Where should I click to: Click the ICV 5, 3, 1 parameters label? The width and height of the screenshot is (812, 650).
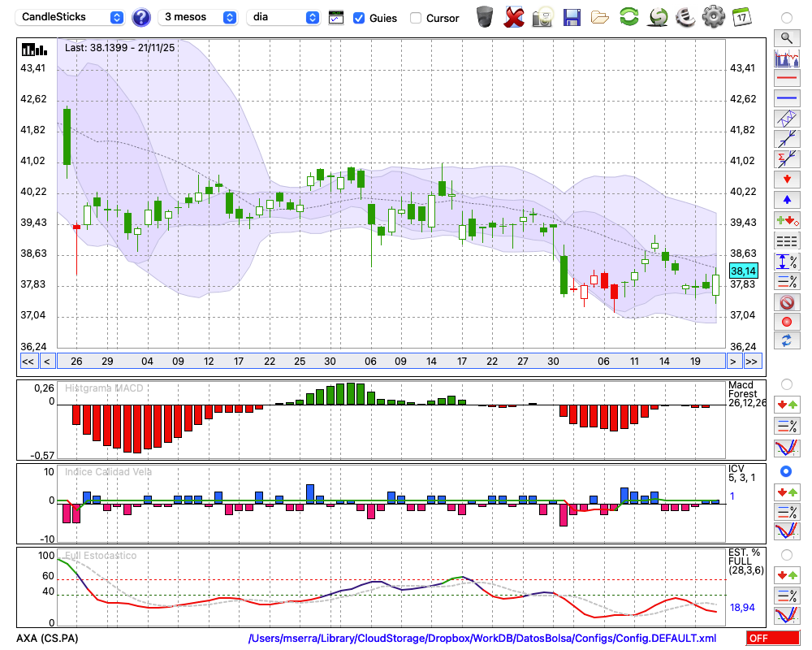pos(741,473)
